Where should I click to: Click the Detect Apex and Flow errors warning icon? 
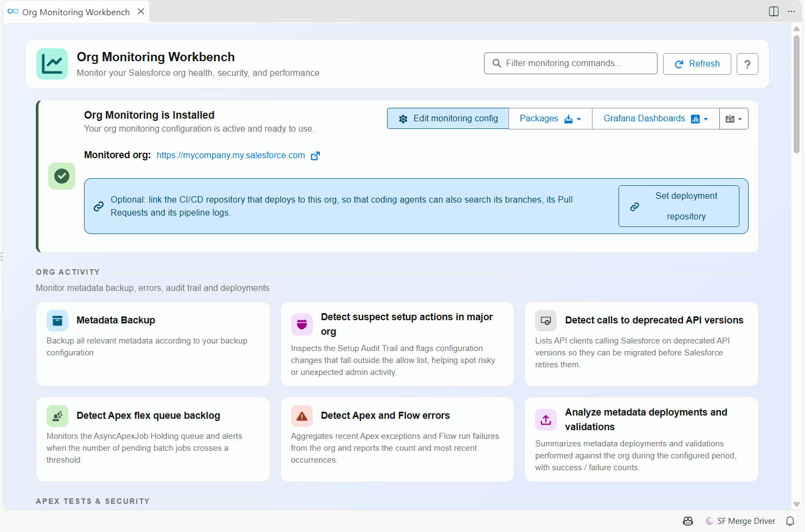click(x=302, y=416)
